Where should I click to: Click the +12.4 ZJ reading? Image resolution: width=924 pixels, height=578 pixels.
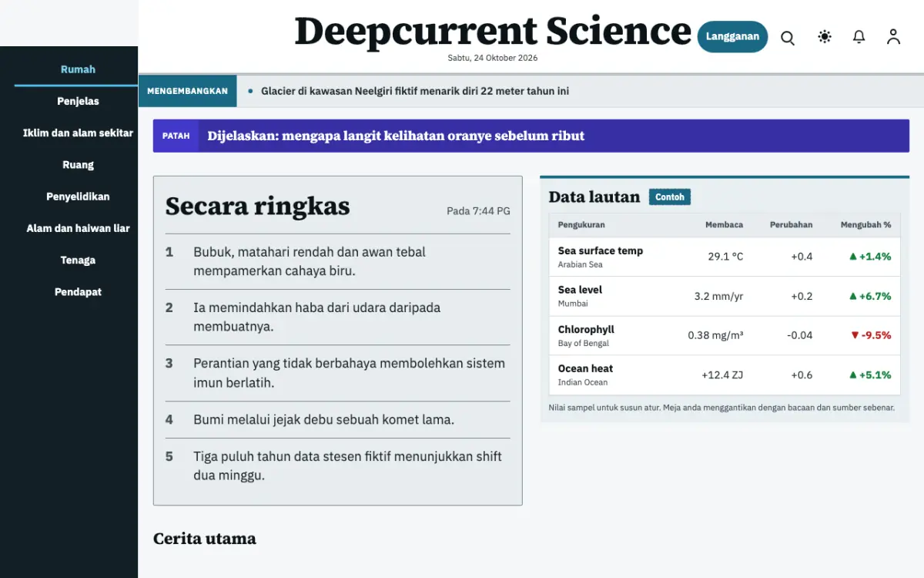click(722, 375)
